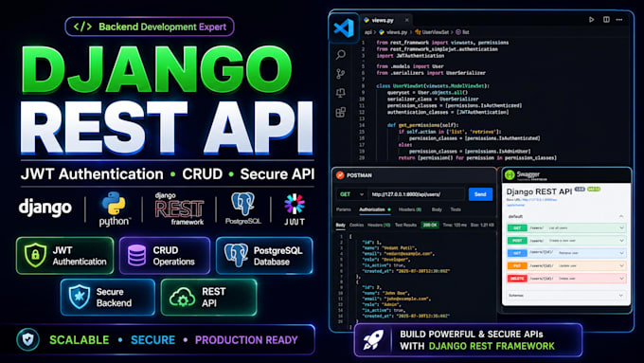This screenshot has height=363, width=644.
Task: Click the Backend Development Expert code badge
Action: 150,27
